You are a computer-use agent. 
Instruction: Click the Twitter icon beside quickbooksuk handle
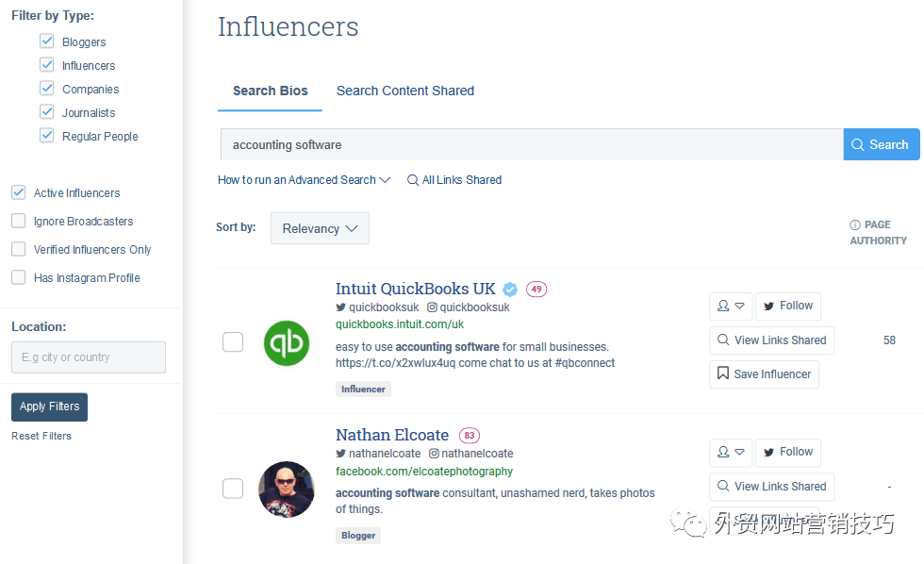[340, 307]
